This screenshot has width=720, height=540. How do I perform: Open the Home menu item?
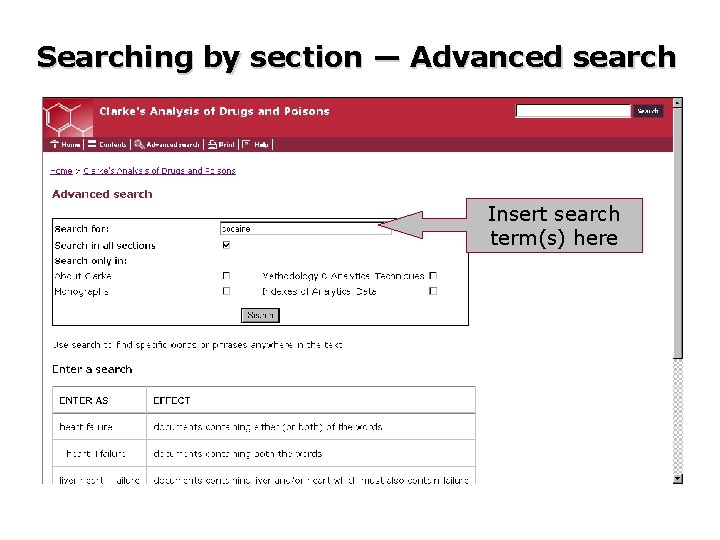(71, 145)
